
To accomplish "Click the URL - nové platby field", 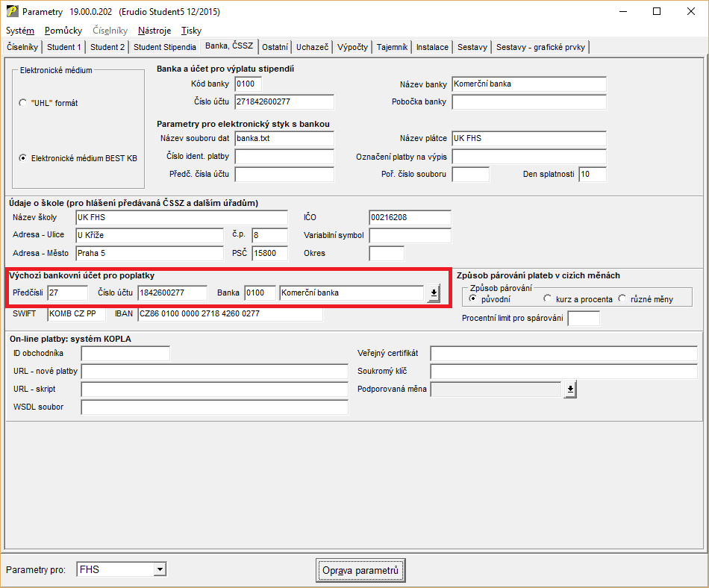I will click(x=214, y=372).
